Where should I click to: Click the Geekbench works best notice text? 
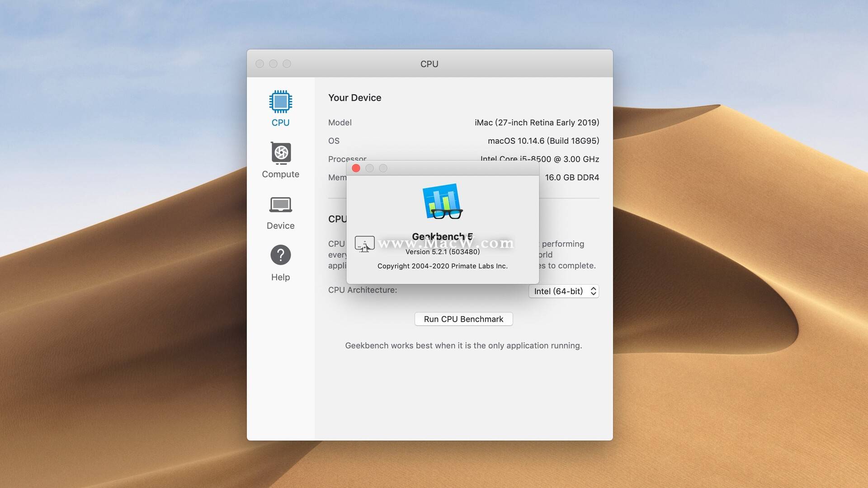tap(463, 346)
